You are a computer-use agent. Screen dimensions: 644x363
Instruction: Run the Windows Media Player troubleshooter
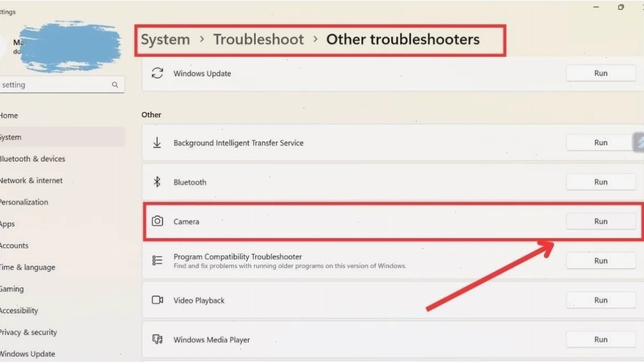(x=601, y=339)
